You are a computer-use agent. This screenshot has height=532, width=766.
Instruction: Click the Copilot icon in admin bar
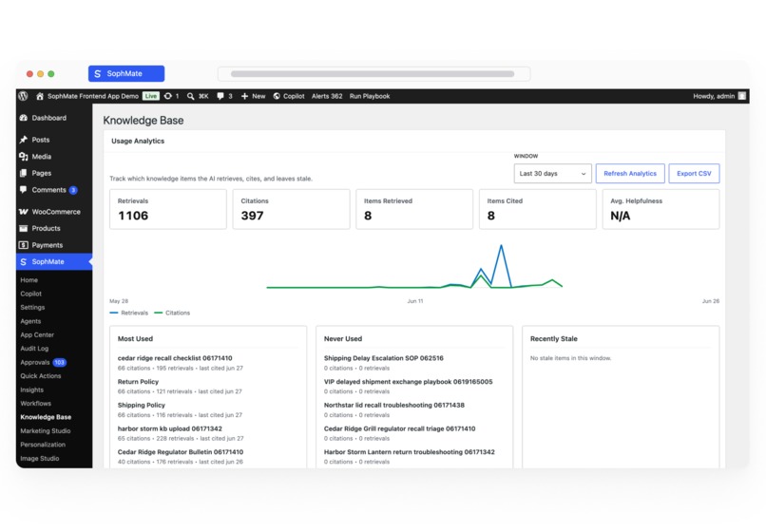click(277, 96)
